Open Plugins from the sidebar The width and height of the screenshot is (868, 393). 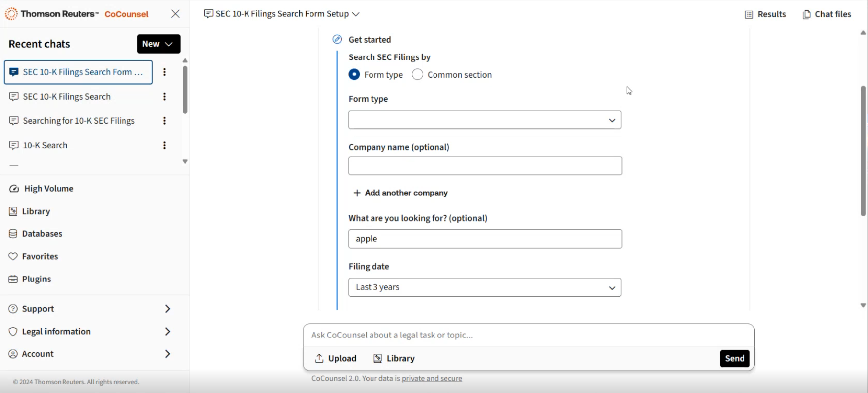(36, 279)
